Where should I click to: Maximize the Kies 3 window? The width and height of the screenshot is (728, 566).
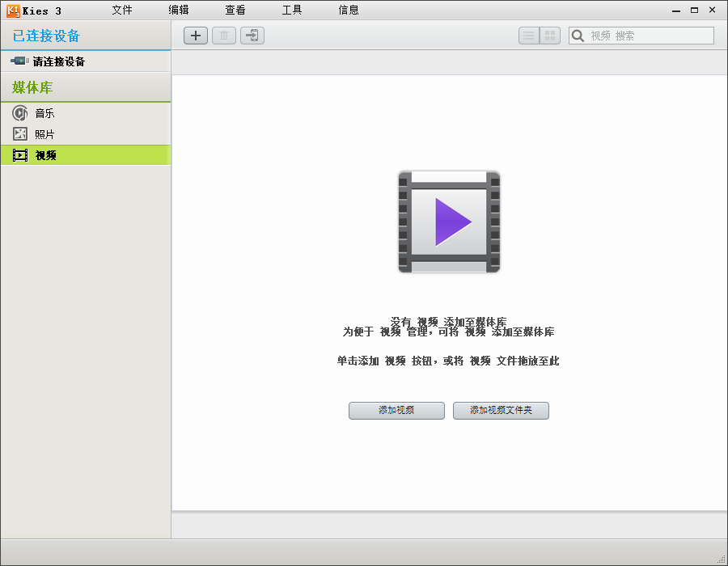pos(694,11)
